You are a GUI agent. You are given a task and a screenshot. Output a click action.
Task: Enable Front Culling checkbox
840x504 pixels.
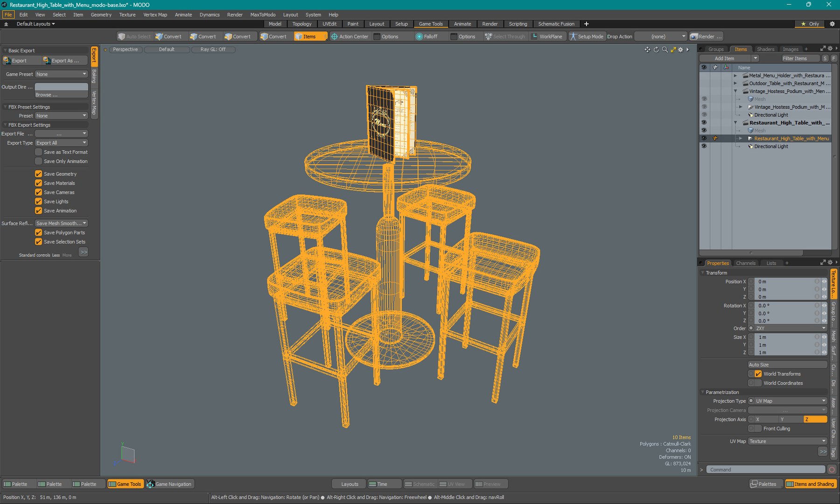(x=758, y=428)
